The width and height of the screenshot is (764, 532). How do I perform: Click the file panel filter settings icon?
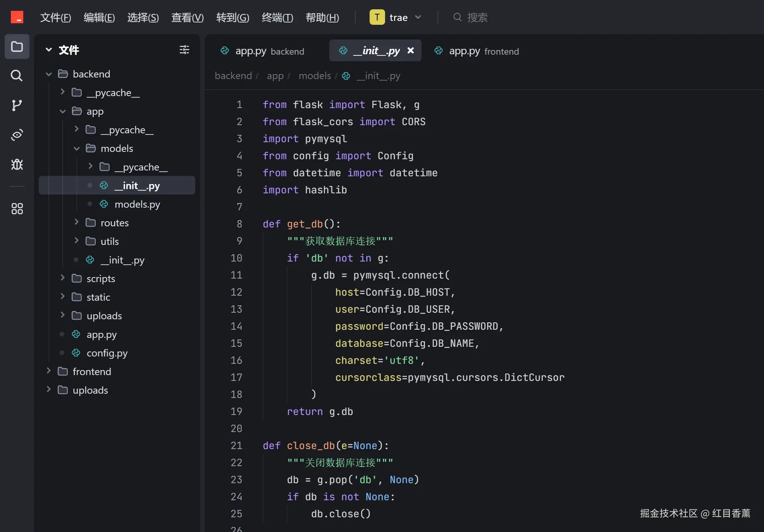(184, 50)
